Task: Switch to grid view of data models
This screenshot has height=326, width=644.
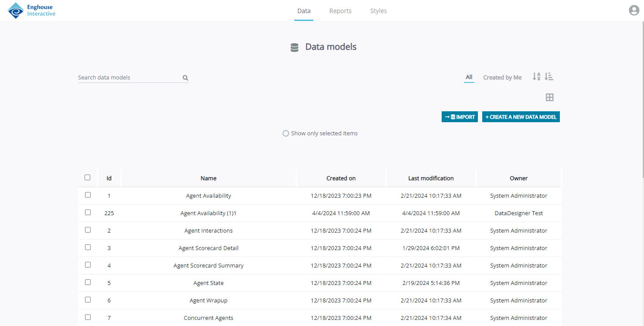Action: click(x=549, y=97)
